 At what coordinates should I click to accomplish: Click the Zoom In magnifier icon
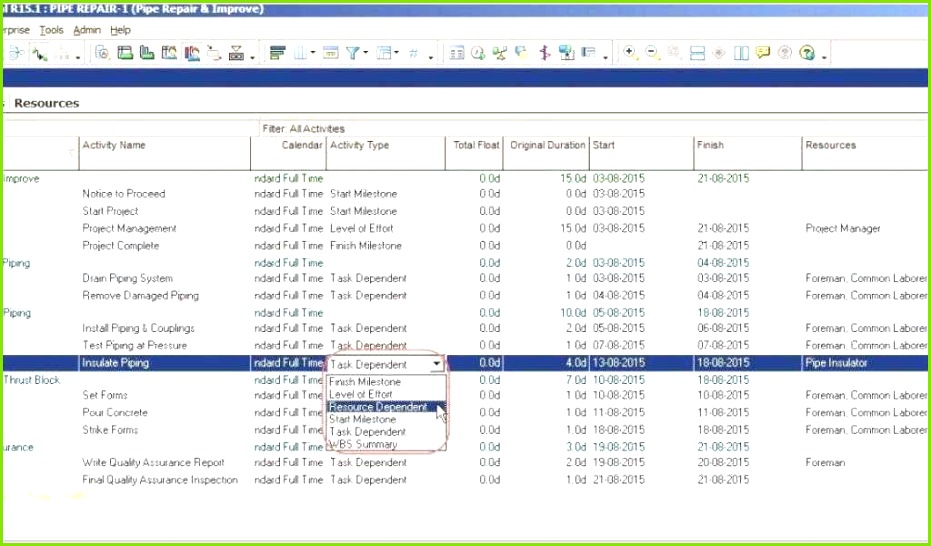coord(630,53)
